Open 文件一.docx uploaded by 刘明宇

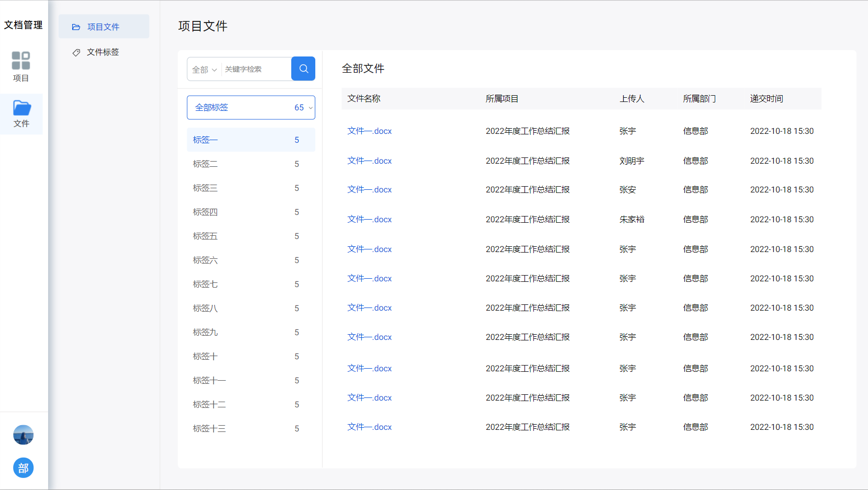pyautogui.click(x=369, y=161)
